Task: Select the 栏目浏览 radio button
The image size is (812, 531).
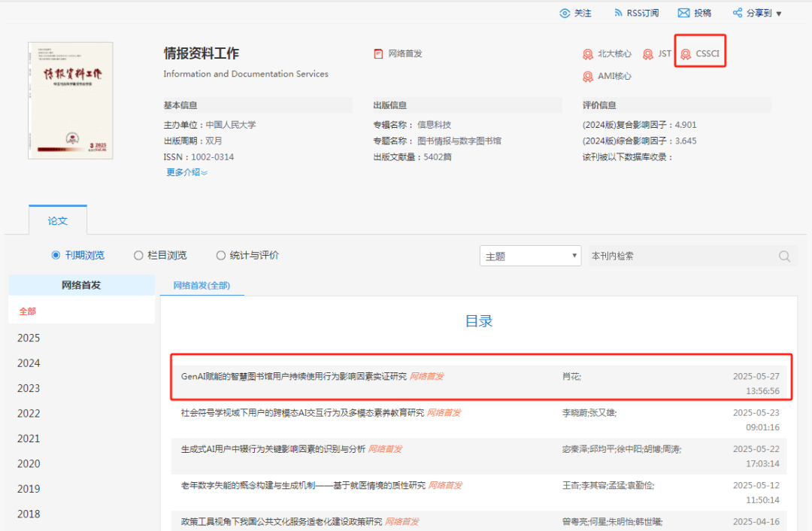Action: point(138,255)
